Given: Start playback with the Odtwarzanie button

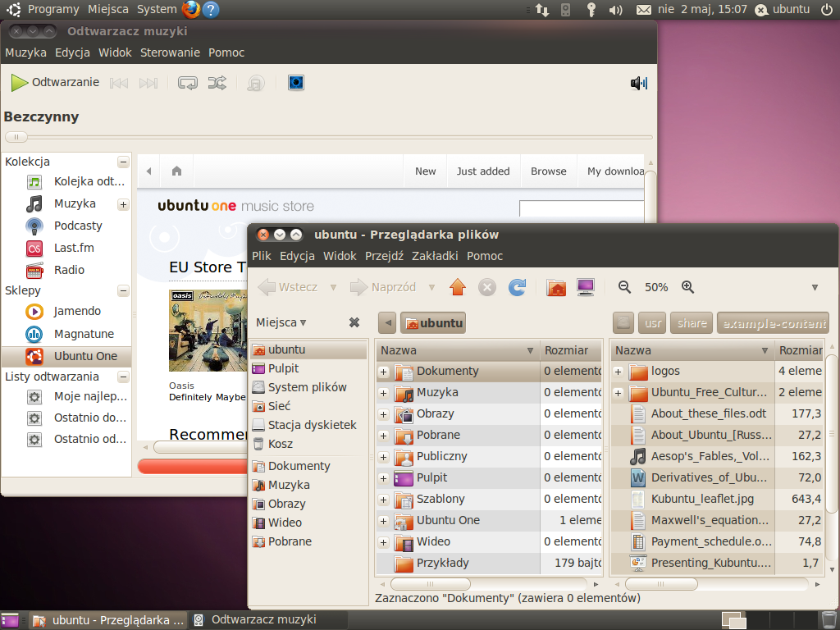Looking at the screenshot, I should click(x=55, y=83).
